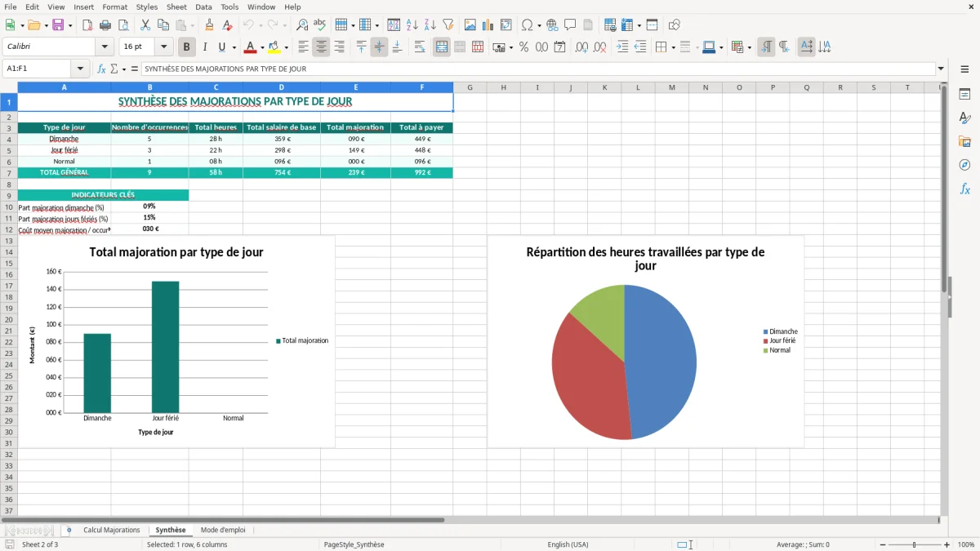
Task: Open sidebar Gallery panel
Action: (964, 142)
